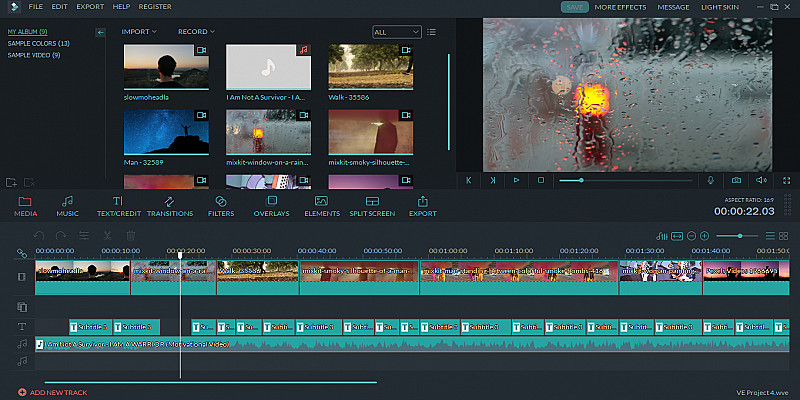Open the Help menu
The image size is (800, 400).
click(121, 7)
